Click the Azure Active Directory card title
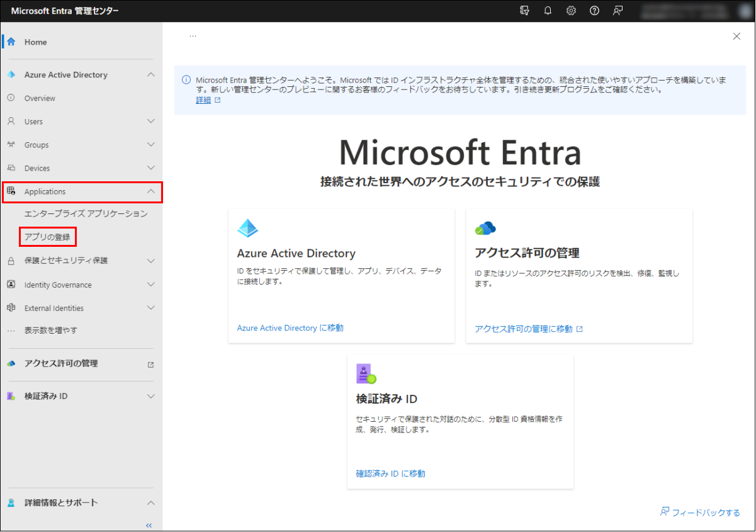Screen dimensions: 756x532 point(296,254)
